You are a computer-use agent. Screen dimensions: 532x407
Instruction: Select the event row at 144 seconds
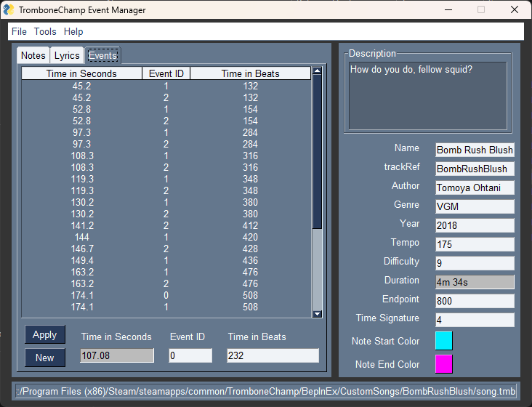pos(166,237)
